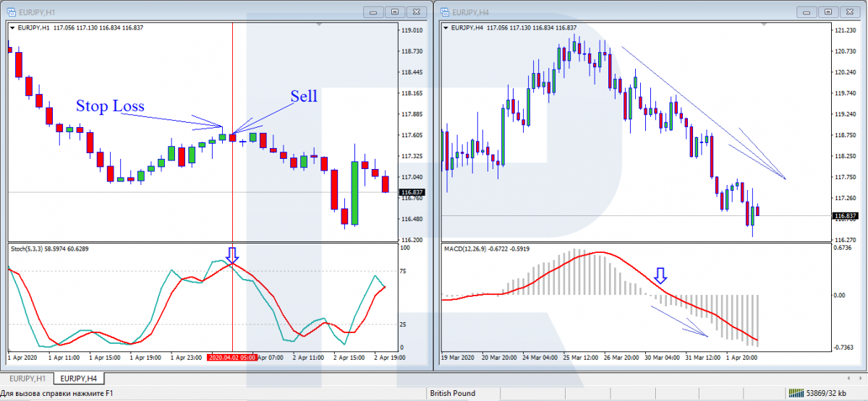Screen dimensions: 868x401
Task: Select the Sell text label
Action: [304, 96]
